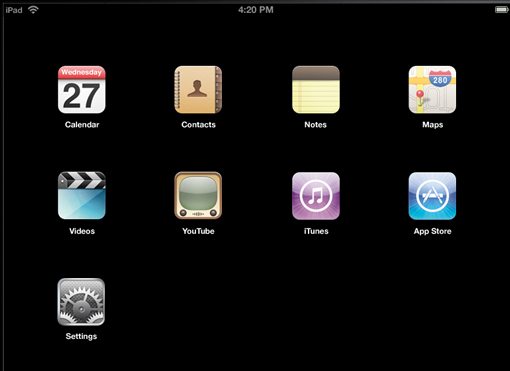Click the 4:20 PM clock

point(256,10)
